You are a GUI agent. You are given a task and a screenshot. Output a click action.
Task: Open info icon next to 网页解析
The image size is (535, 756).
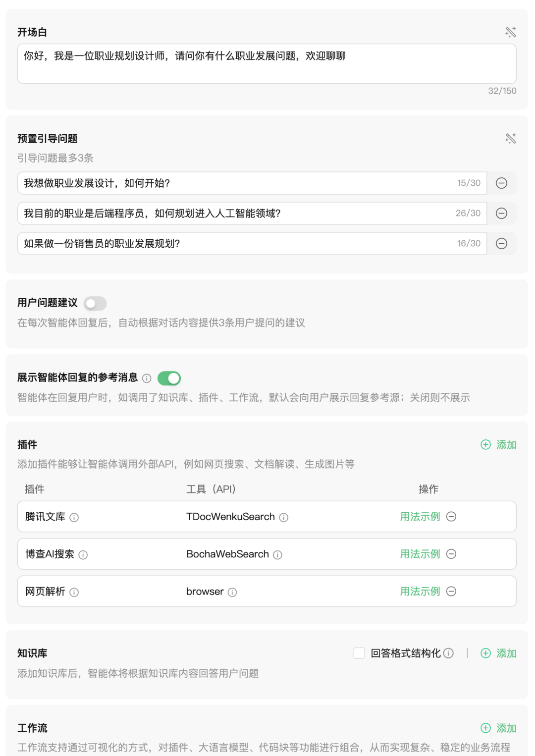coord(74,593)
